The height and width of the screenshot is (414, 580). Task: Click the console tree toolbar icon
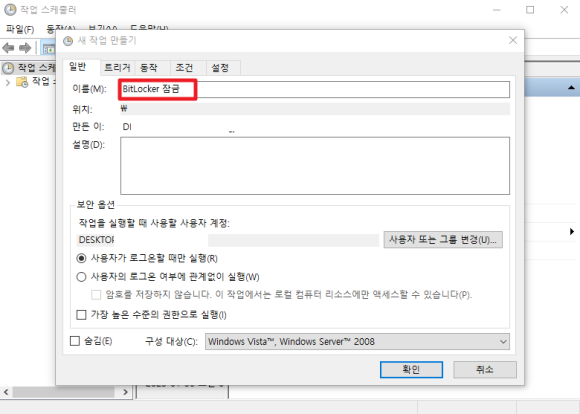click(48, 48)
